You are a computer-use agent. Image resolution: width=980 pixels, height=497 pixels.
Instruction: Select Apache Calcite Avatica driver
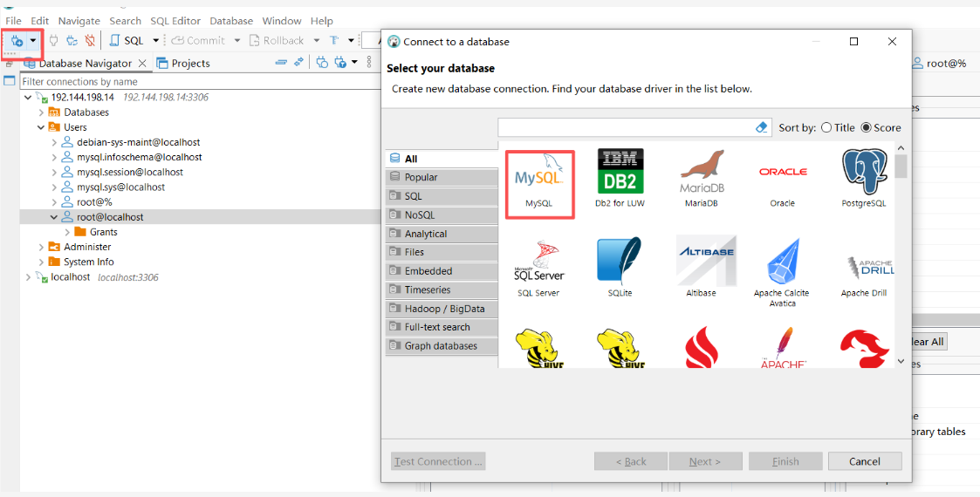(x=783, y=273)
